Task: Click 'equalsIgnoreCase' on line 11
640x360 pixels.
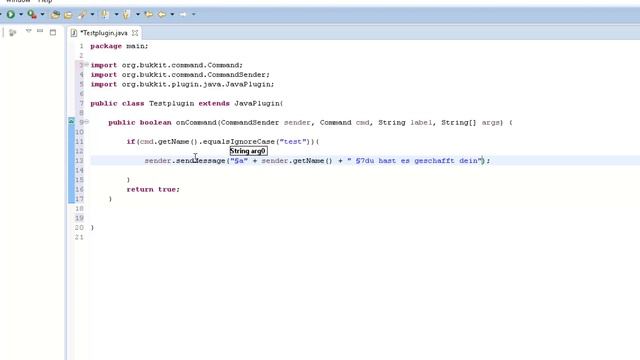Action: pos(239,142)
